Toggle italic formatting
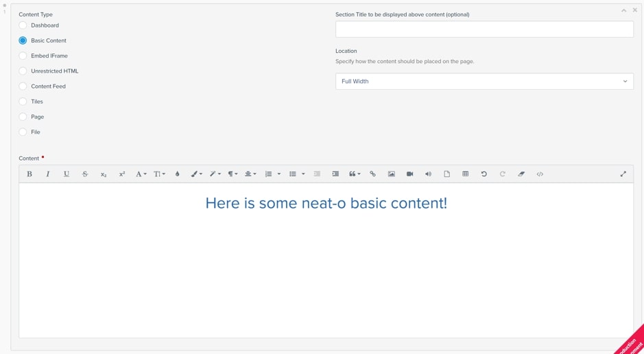 tap(47, 174)
